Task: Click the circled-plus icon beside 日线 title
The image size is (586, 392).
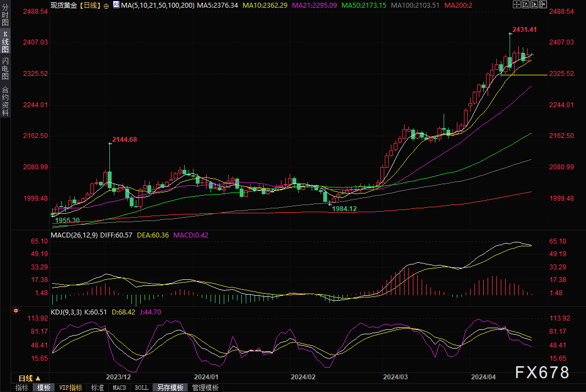Action: point(106,5)
